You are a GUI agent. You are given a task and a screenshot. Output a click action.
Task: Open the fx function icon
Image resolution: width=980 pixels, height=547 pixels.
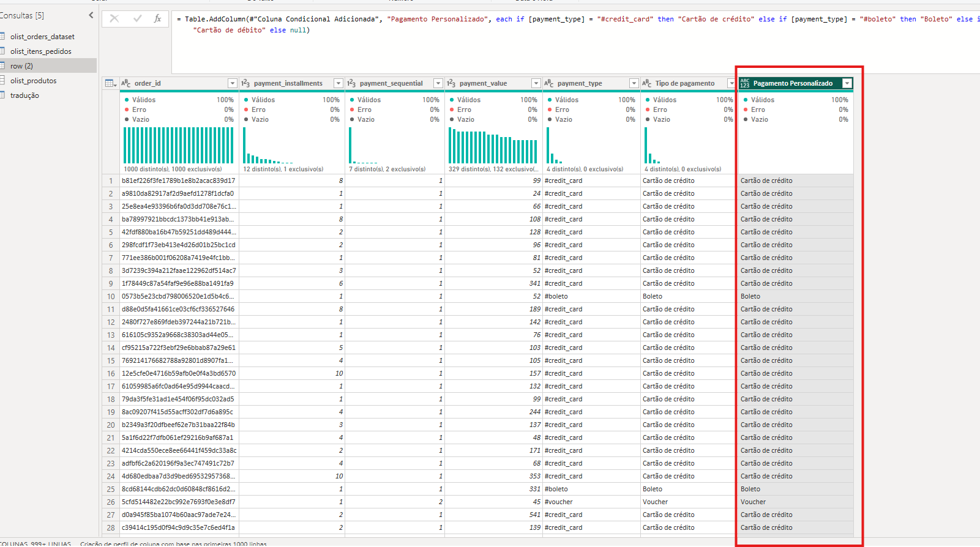coord(157,18)
